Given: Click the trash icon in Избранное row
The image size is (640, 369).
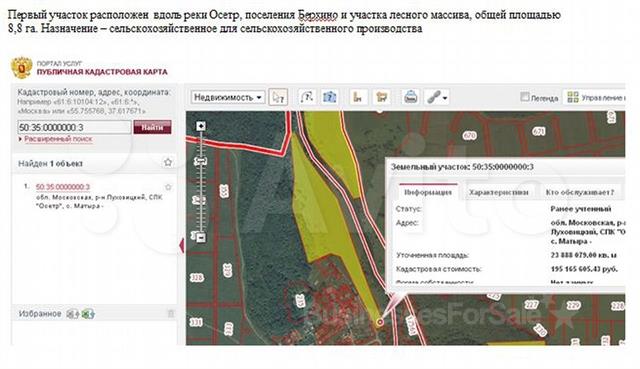Looking at the screenshot, I should [171, 313].
